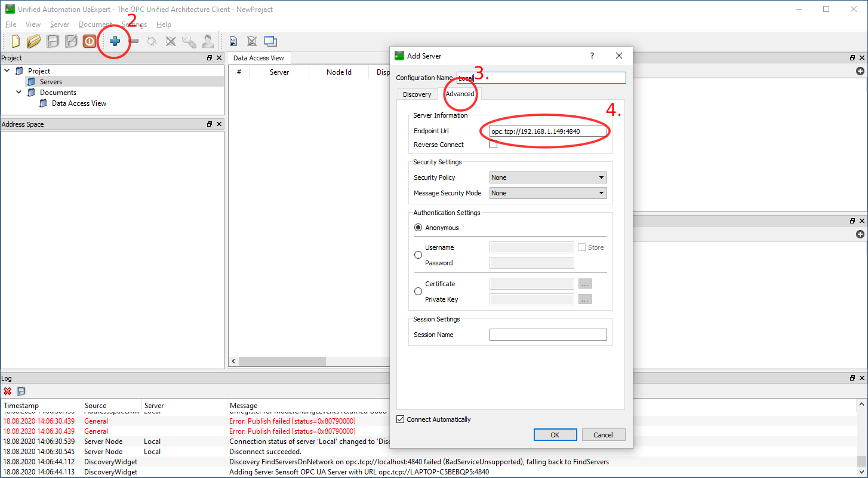Click the wrench Server Properties icon
This screenshot has width=868, height=478.
[189, 41]
